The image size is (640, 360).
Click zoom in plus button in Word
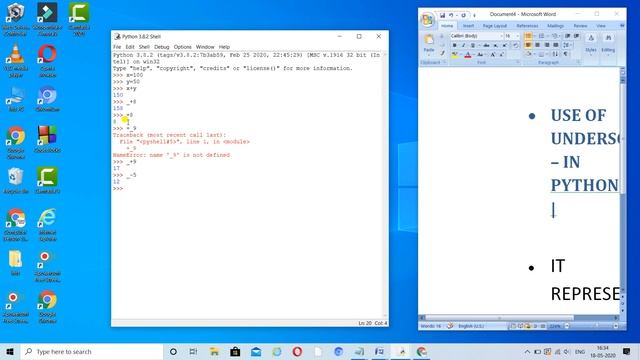click(x=616, y=326)
